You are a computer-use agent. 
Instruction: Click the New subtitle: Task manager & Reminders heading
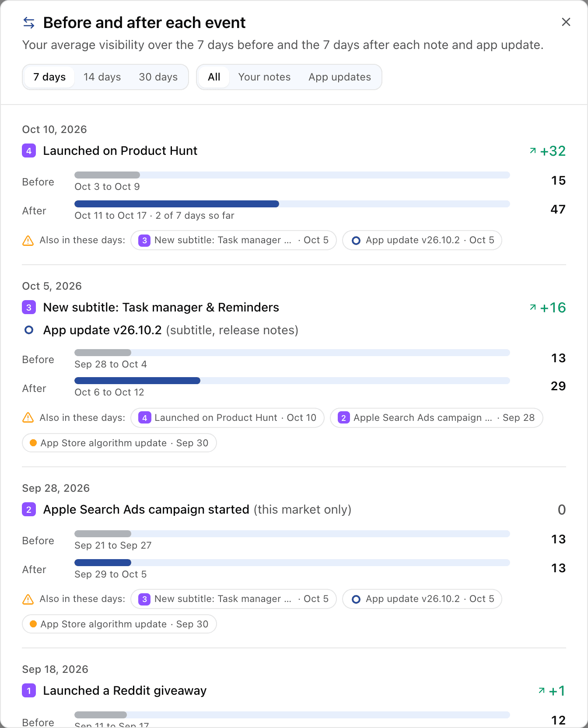point(161,308)
